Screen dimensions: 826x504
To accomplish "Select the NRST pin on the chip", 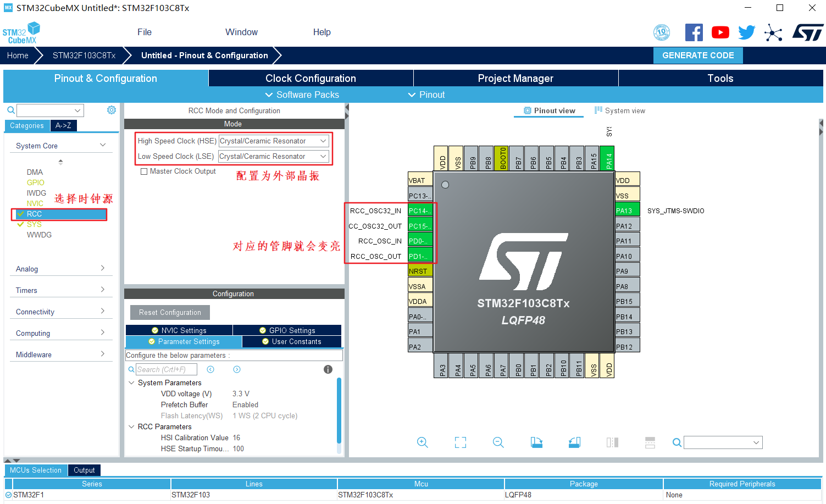I will (420, 271).
